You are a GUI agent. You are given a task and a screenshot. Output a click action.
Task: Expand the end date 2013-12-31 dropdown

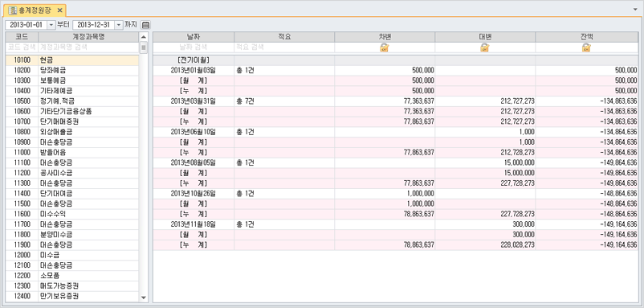(119, 25)
